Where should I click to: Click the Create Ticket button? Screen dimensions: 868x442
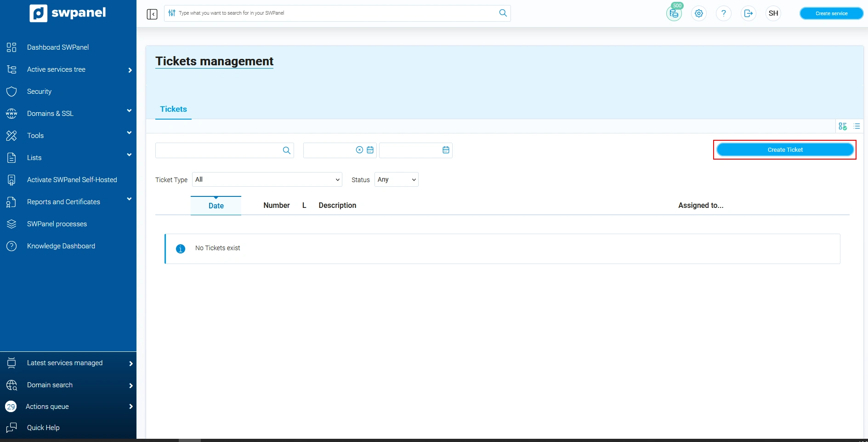pos(785,150)
